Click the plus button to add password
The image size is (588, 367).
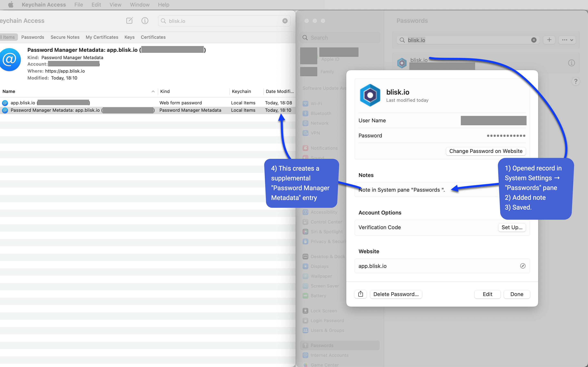click(549, 40)
